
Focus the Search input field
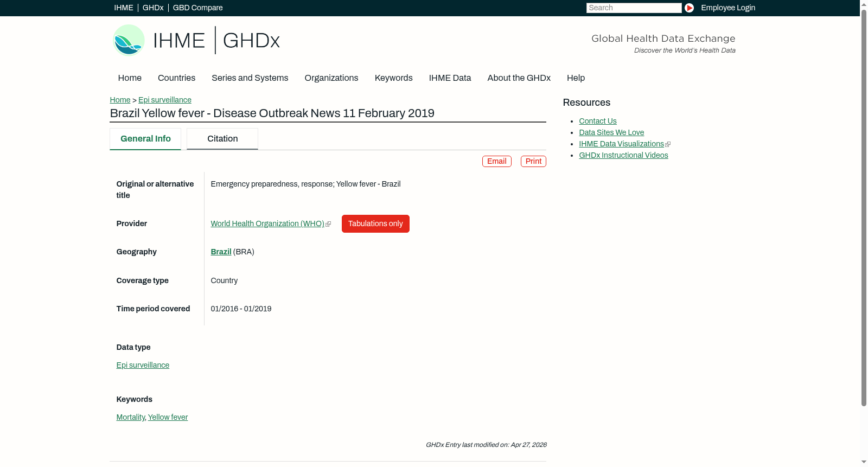pos(634,8)
